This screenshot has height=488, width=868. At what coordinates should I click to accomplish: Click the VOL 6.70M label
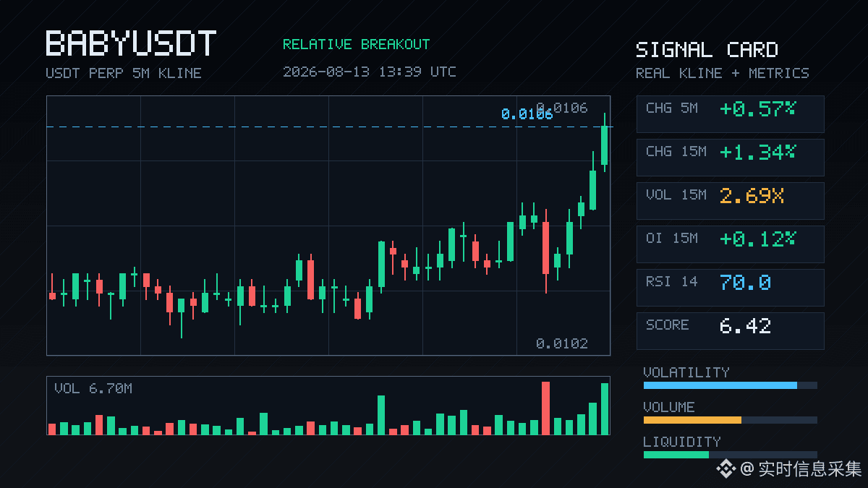[93, 389]
